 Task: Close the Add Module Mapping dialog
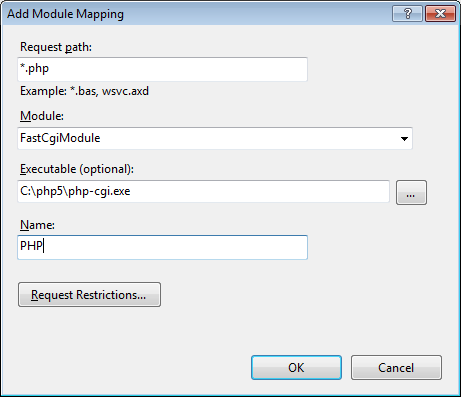point(440,14)
